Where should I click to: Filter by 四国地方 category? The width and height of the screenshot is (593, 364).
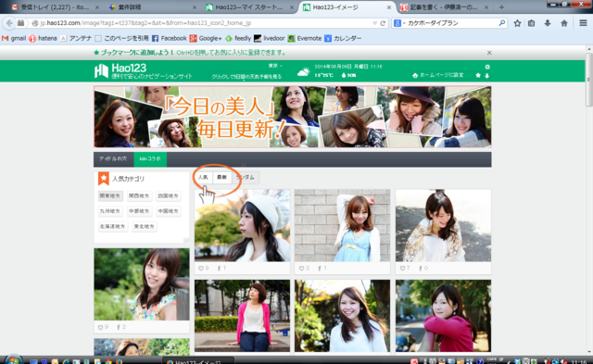coord(168,195)
